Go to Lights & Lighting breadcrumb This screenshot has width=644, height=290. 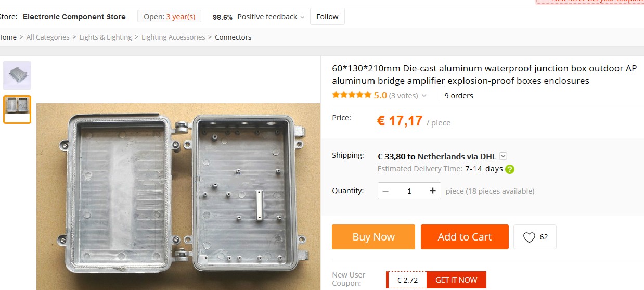[x=106, y=37]
